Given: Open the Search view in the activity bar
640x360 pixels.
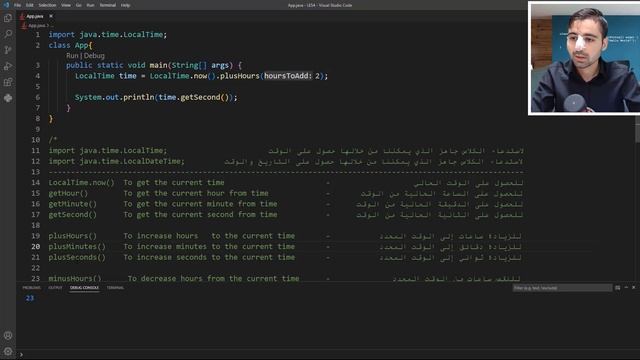Looking at the screenshot, I should pos(8,34).
